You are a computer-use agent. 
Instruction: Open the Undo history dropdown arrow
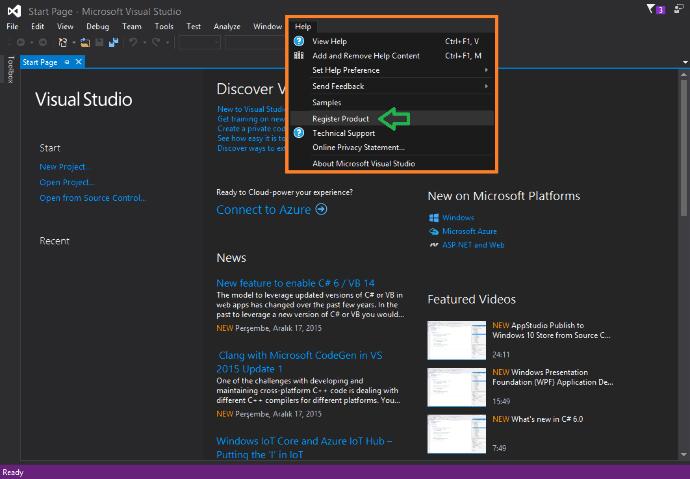point(144,43)
